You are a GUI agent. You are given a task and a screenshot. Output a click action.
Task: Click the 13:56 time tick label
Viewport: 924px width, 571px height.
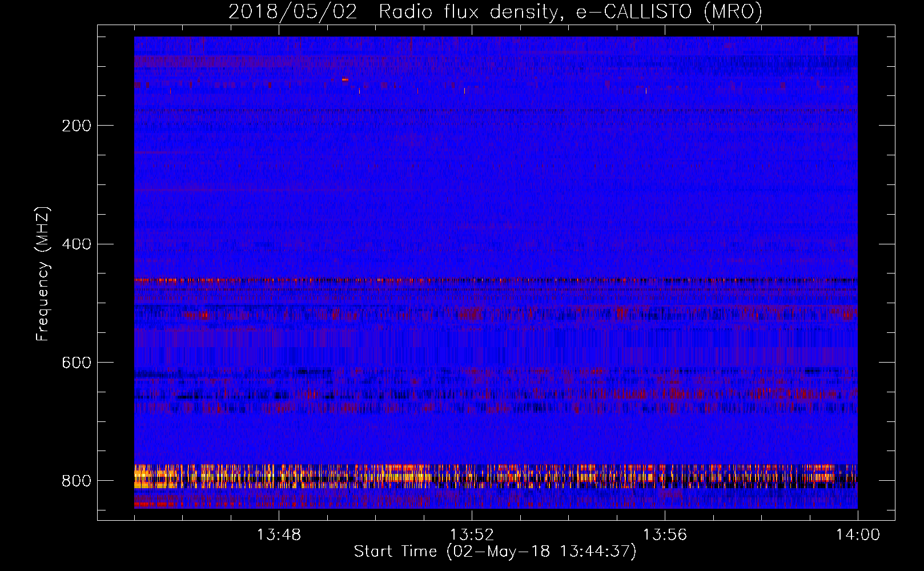(665, 535)
